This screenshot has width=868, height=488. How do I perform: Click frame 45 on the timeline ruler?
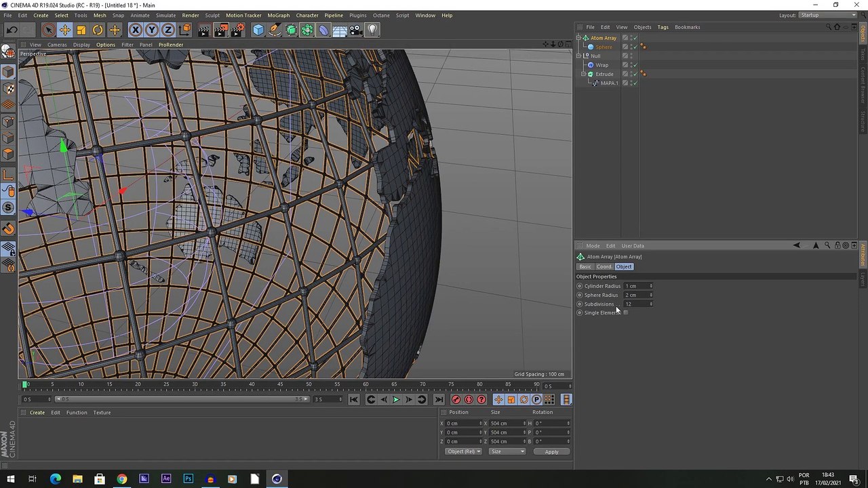pyautogui.click(x=280, y=384)
